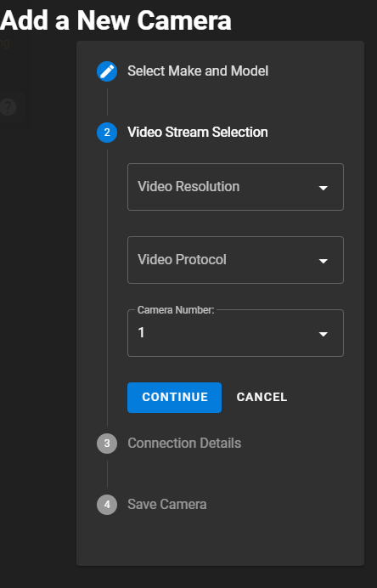
Task: Select the Video Stream Selection step label
Action: [x=198, y=133]
